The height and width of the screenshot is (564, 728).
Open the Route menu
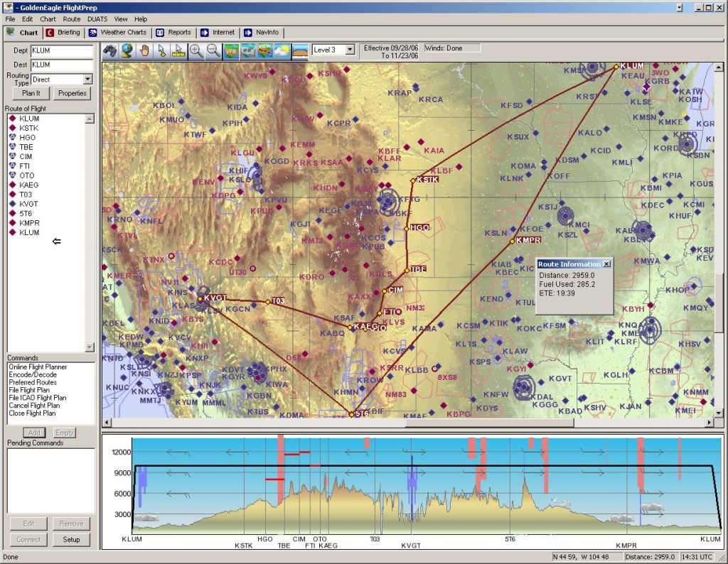pos(72,19)
